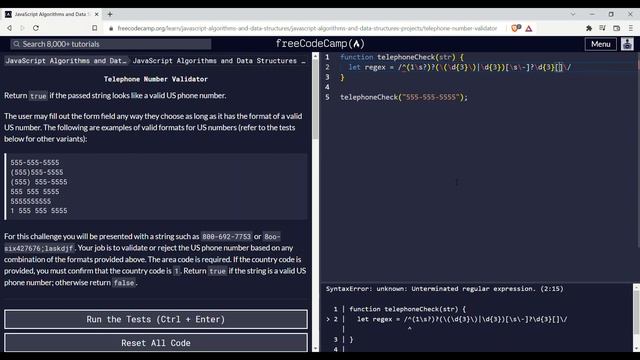
Task: Place cursor on the let regex code line
Action: (x=460, y=67)
